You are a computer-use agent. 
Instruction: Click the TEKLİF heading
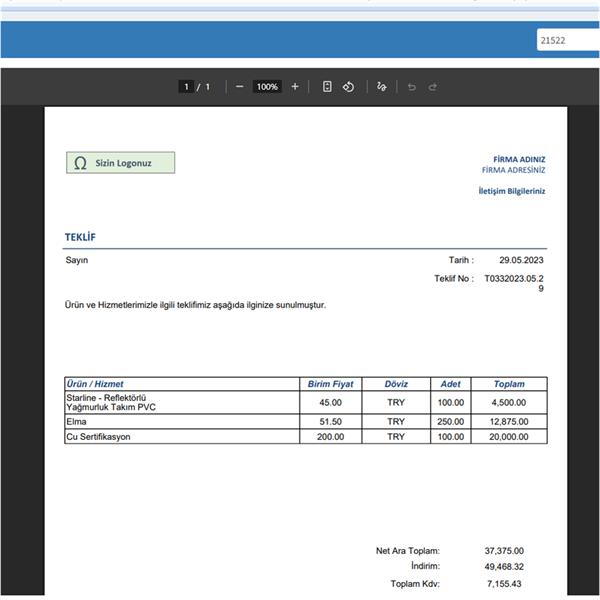tap(80, 237)
